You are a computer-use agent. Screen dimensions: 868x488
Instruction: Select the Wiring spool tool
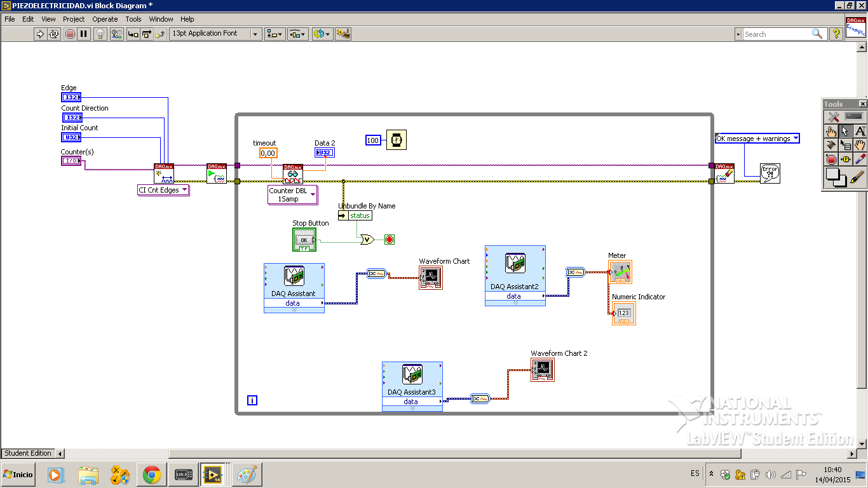(832, 145)
